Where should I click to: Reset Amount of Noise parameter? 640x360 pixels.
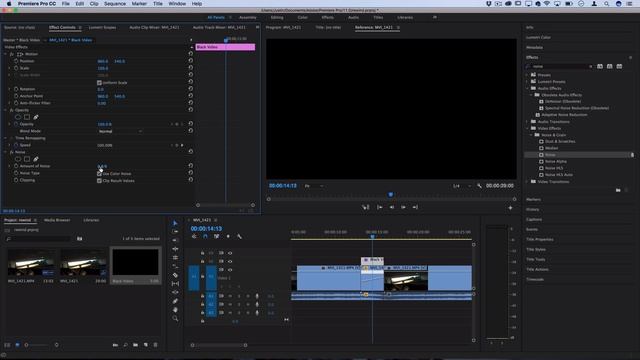(191, 166)
